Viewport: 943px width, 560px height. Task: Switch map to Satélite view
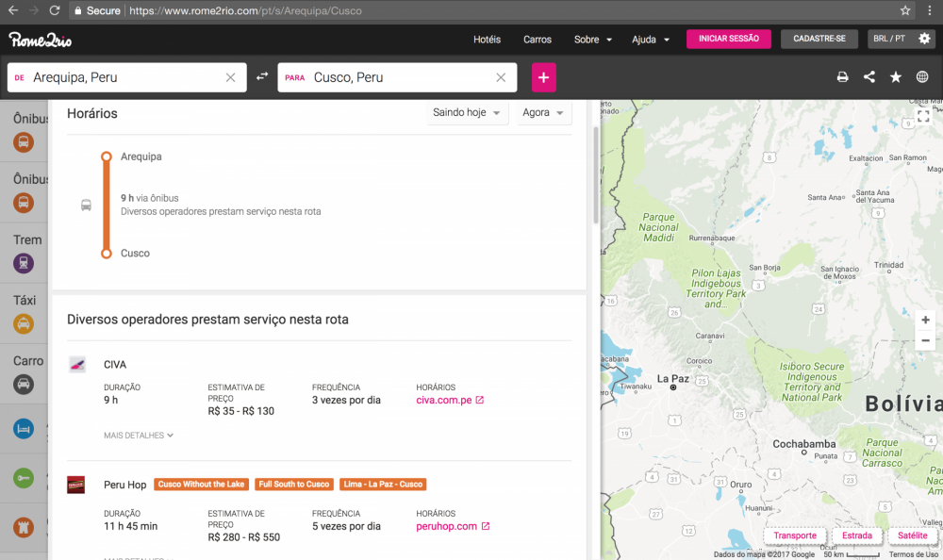[912, 535]
